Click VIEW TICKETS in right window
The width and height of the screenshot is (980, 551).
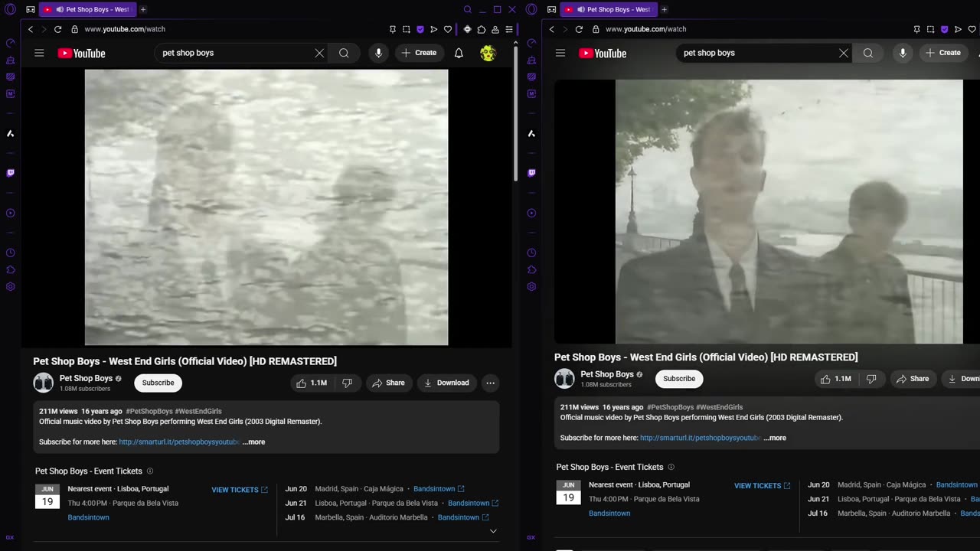coord(762,486)
